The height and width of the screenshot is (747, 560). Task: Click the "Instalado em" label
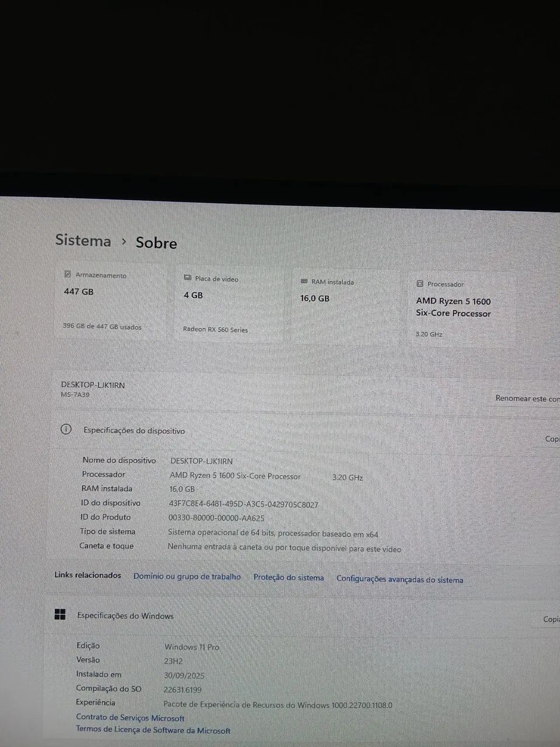tap(99, 674)
